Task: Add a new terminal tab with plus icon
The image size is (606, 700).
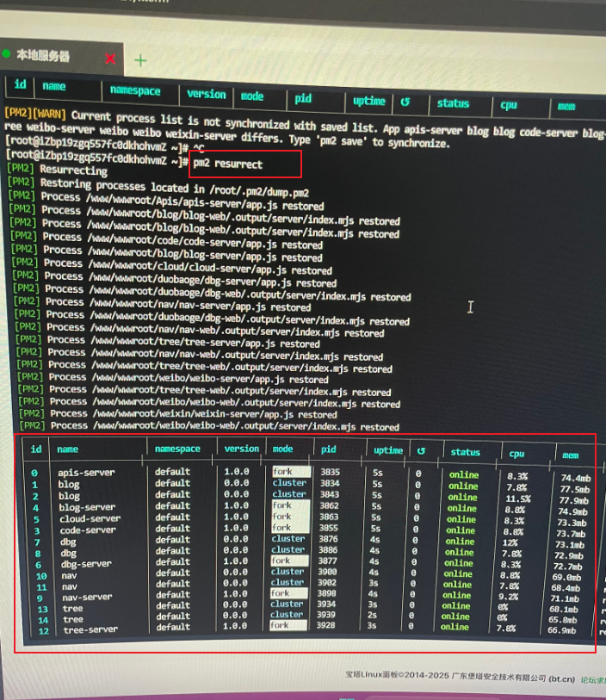Action: (140, 60)
